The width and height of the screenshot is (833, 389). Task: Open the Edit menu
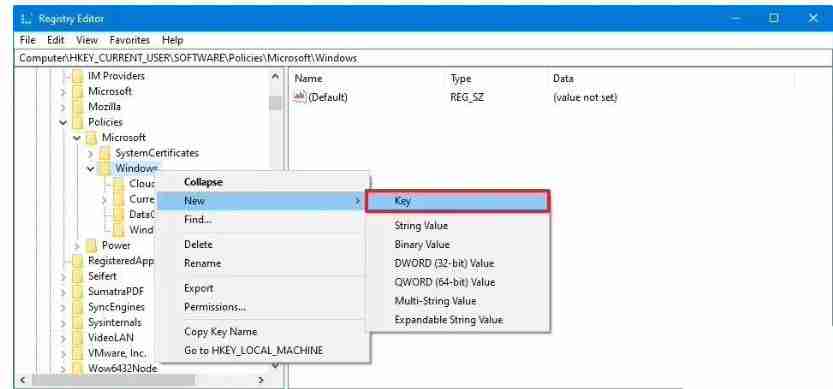[x=55, y=40]
